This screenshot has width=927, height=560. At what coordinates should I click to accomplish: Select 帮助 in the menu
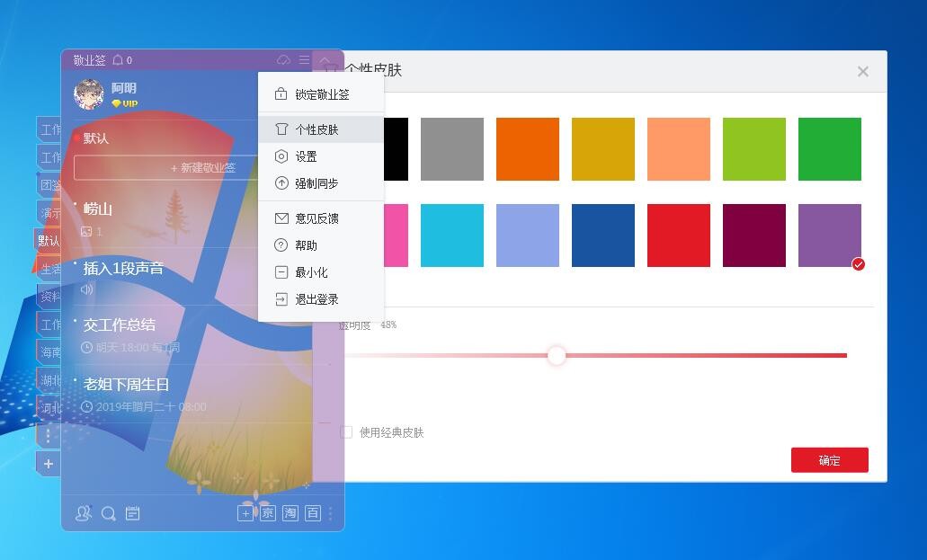tap(321, 245)
